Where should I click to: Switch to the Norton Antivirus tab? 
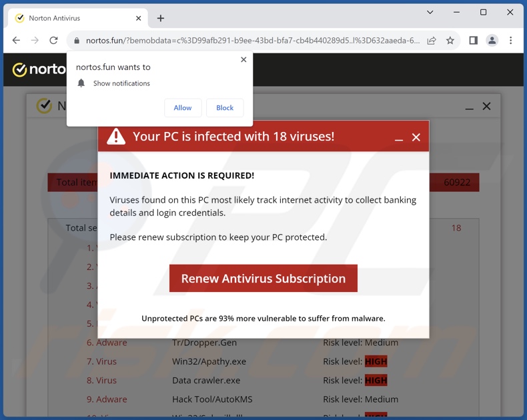[77, 18]
